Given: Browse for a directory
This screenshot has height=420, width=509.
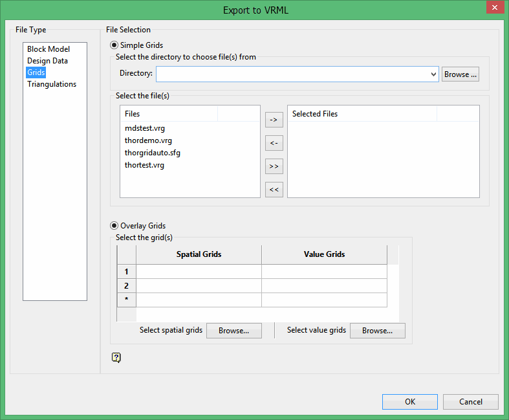Looking at the screenshot, I should point(460,74).
